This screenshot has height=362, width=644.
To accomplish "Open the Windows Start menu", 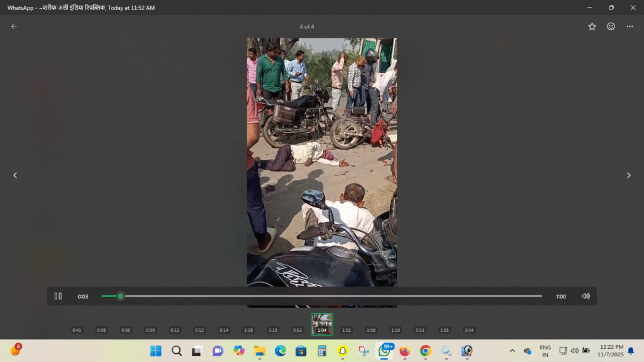I will pyautogui.click(x=156, y=351).
